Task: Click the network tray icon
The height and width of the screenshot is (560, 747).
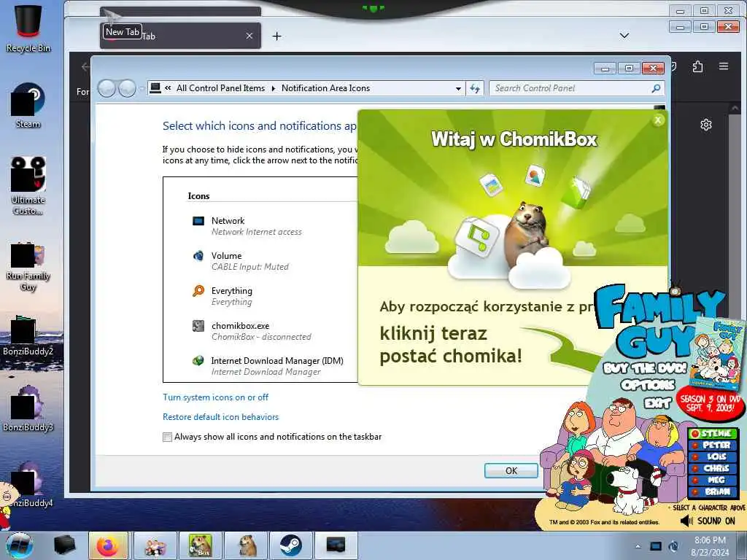Action: click(x=656, y=546)
